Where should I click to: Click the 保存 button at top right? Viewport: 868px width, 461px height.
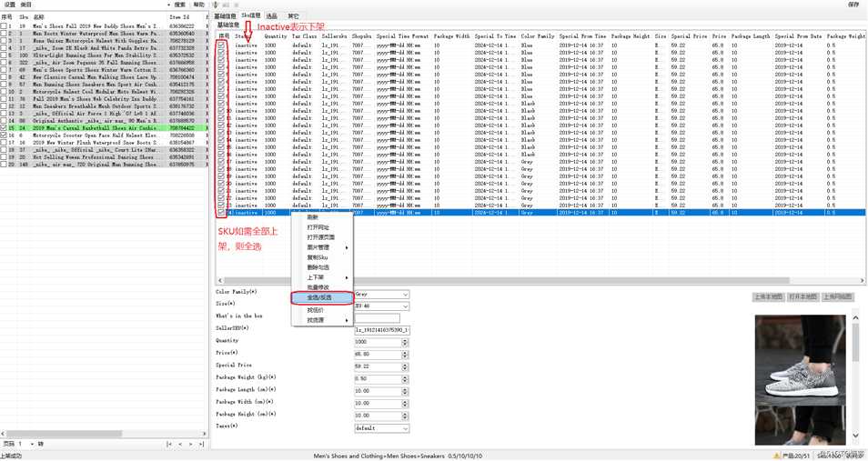853,5
